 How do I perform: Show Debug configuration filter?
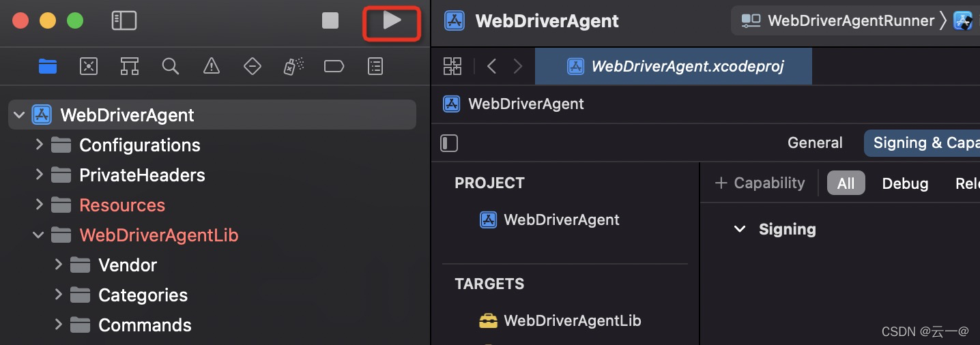pos(905,183)
